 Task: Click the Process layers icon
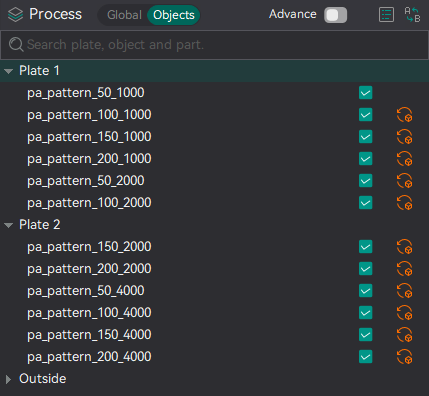tap(15, 15)
